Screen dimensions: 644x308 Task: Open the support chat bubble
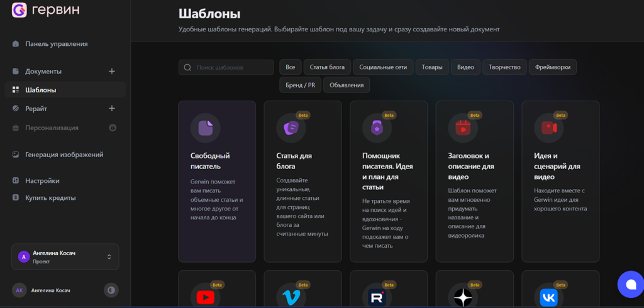pos(630,285)
